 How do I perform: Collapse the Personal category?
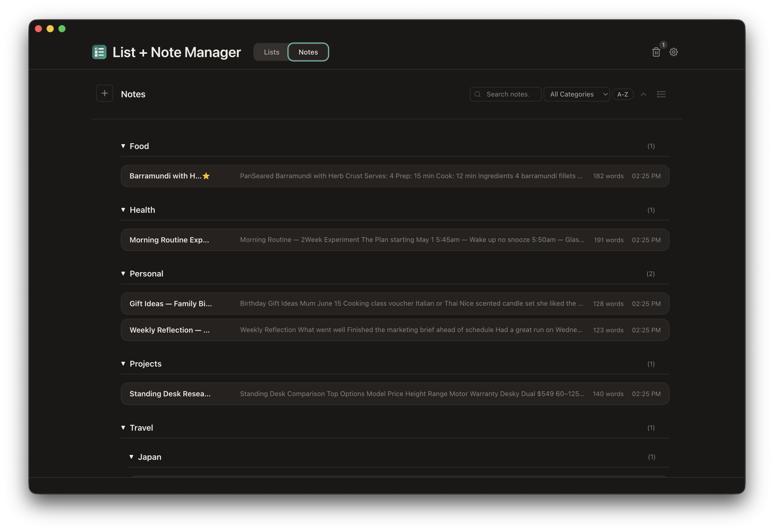(x=123, y=273)
